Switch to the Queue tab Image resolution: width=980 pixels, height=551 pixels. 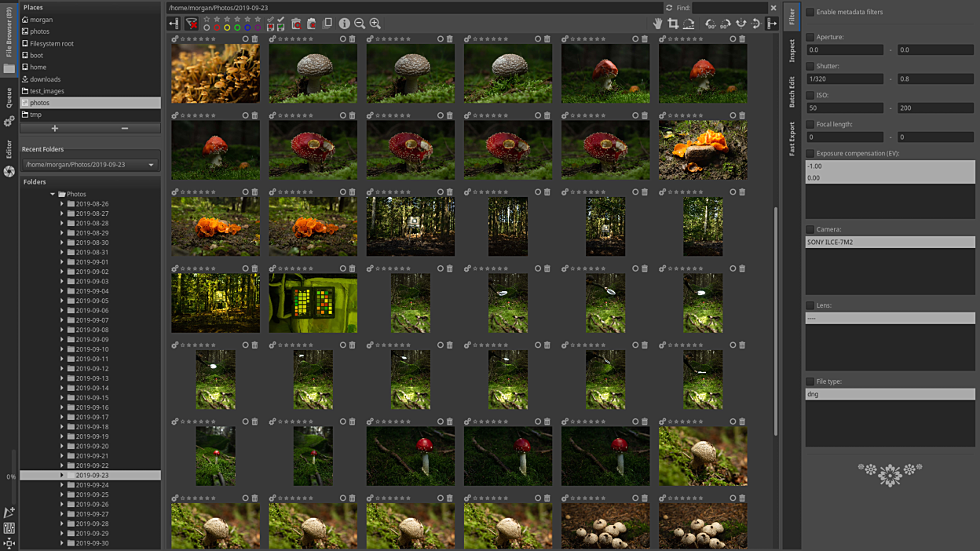(9, 97)
